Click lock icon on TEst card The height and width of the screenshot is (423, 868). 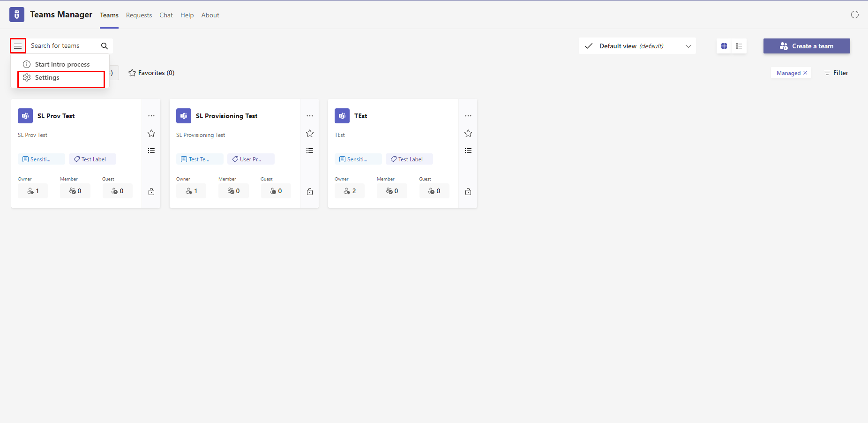pos(468,191)
